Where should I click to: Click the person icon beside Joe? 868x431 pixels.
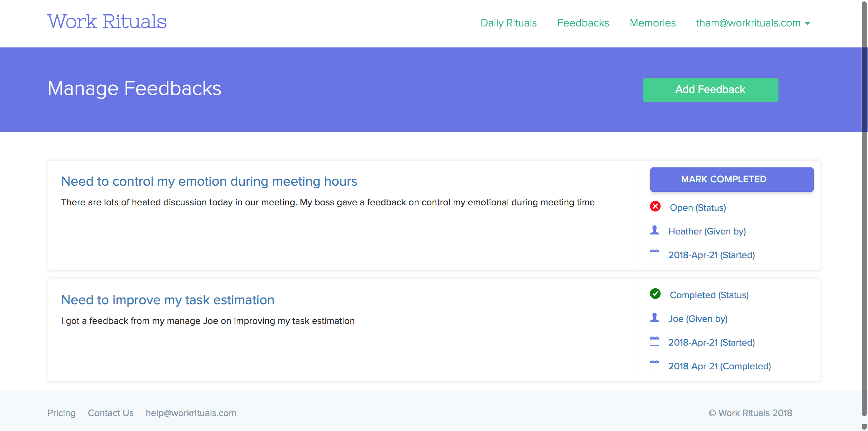[x=654, y=318]
